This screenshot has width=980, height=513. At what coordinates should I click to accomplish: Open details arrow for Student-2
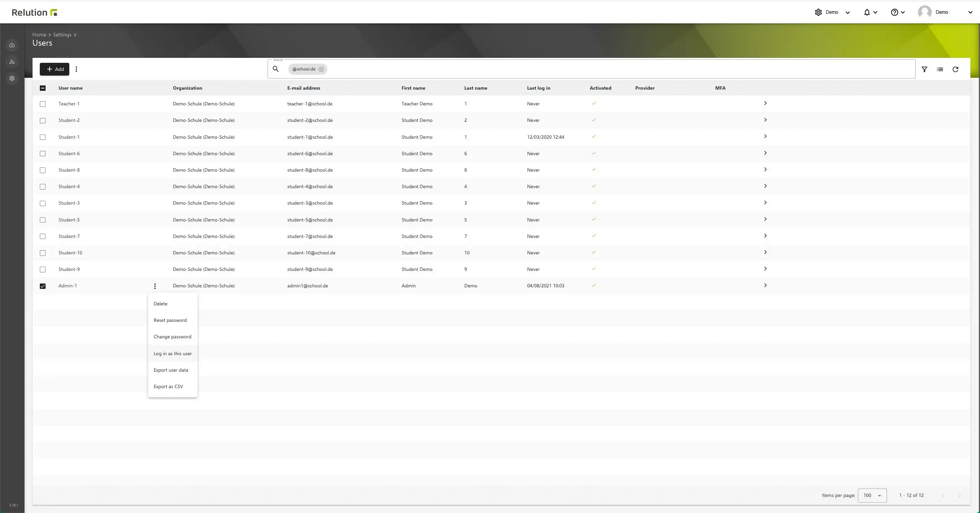pos(765,120)
